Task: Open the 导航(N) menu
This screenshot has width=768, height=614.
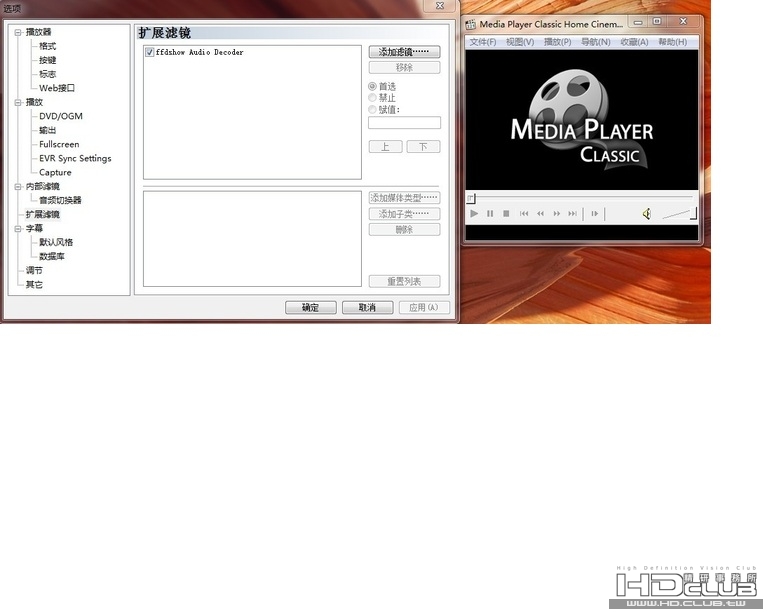Action: click(x=596, y=42)
